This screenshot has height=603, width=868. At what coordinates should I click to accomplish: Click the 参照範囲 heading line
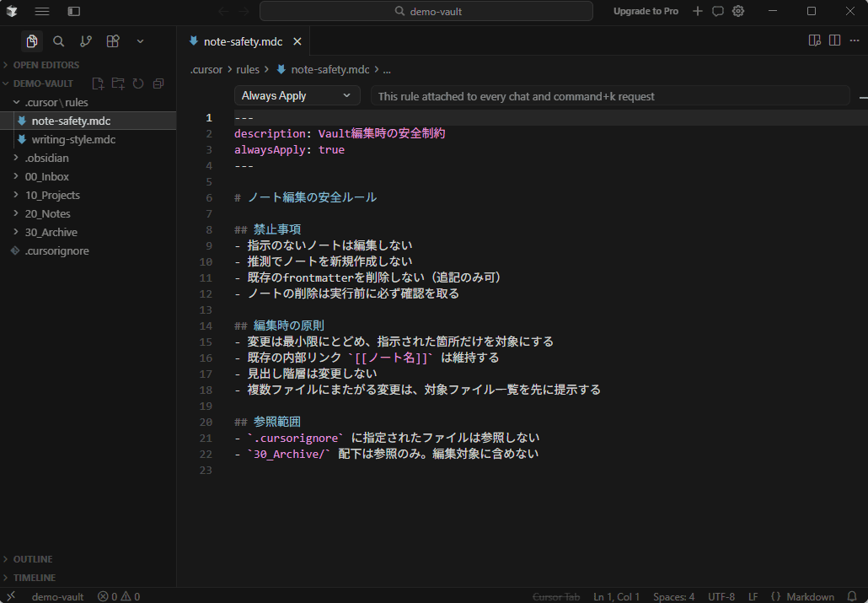click(267, 422)
